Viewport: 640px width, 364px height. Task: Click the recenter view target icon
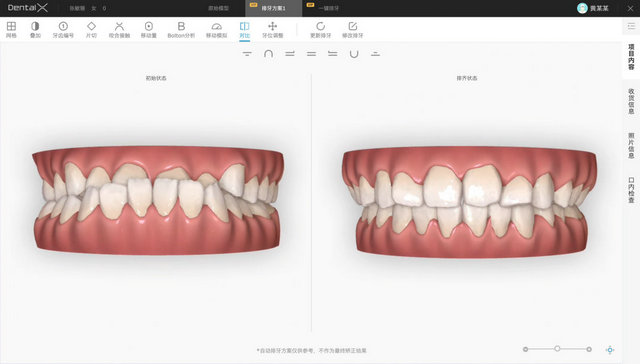(x=610, y=350)
